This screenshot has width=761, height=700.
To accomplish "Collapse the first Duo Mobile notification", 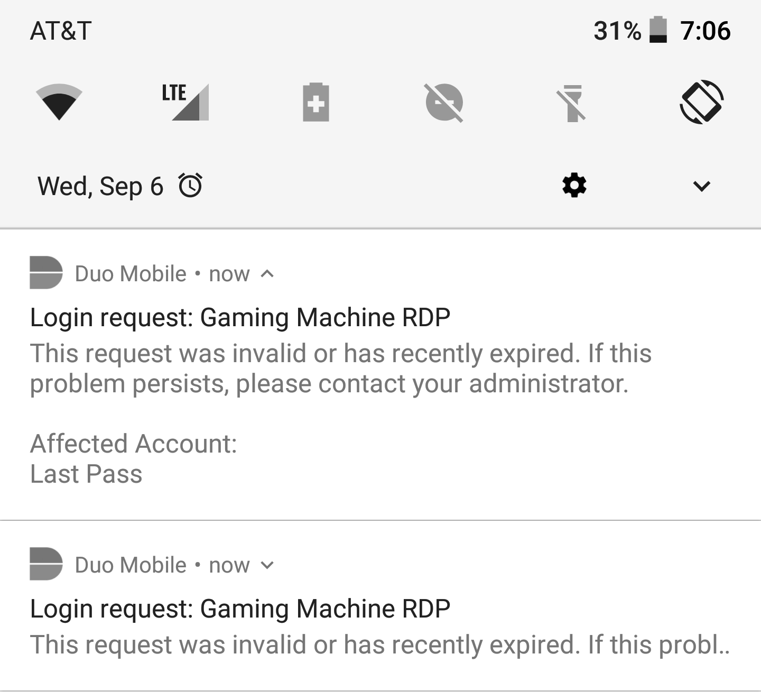I will (267, 274).
